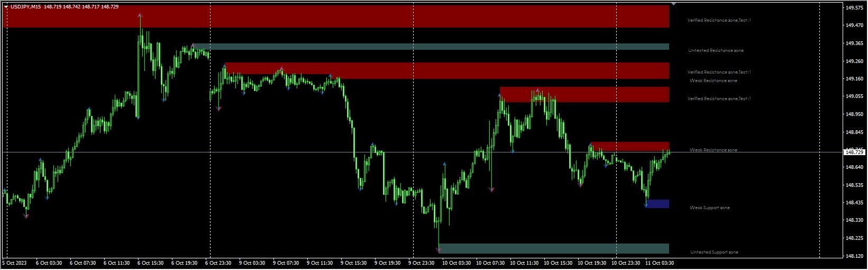Image resolution: width=868 pixels, height=270 pixels.
Task: Click the 10 Oct 03:30 time label
Action: coord(456,263)
